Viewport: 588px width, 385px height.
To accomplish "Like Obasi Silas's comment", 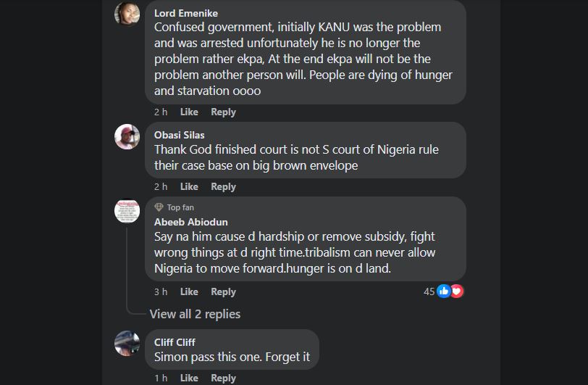I will (x=189, y=186).
